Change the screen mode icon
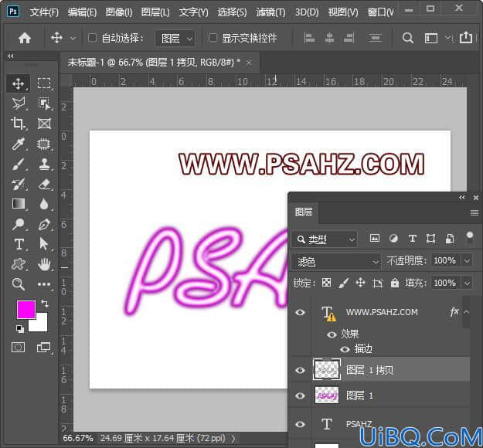Screen dimensions: 483x448 pyautogui.click(x=43, y=348)
